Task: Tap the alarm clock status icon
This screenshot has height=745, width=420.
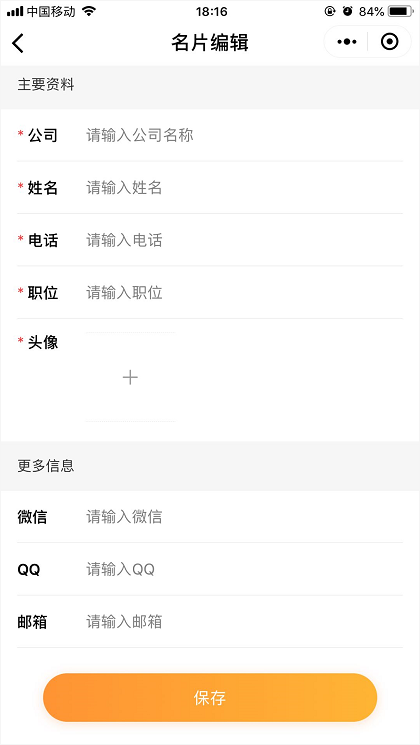Action: (348, 11)
